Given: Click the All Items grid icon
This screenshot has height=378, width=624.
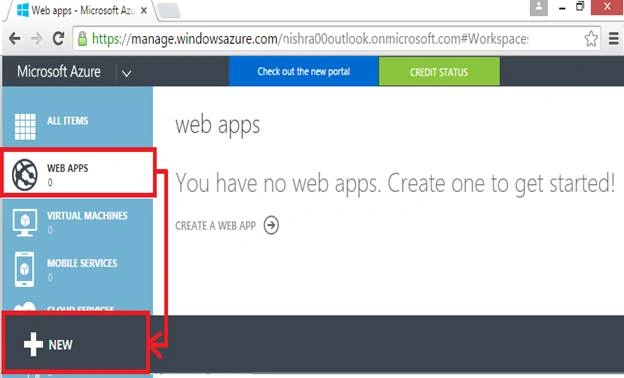Looking at the screenshot, I should tap(25, 127).
